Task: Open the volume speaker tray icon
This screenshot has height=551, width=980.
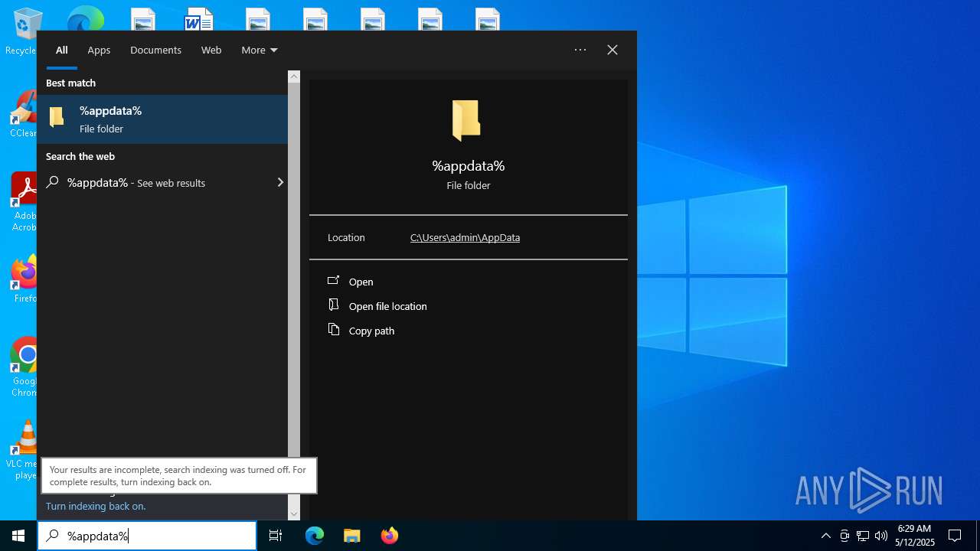Action: point(881,536)
